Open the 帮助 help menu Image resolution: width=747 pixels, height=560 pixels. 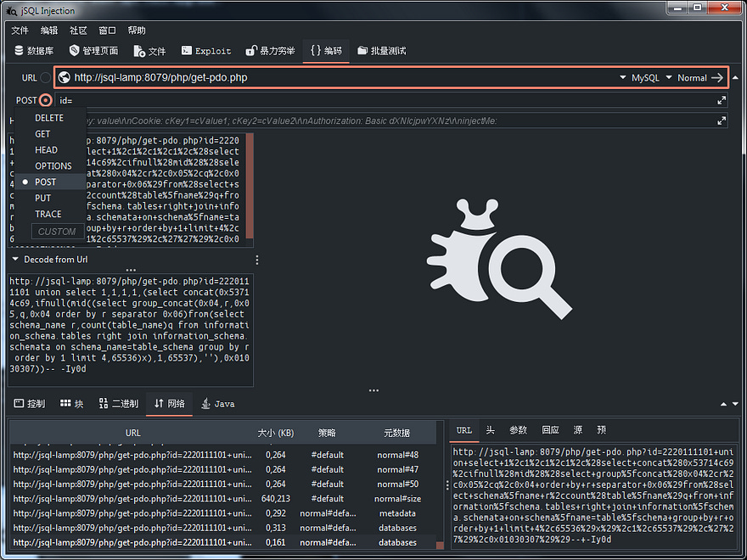click(x=137, y=31)
